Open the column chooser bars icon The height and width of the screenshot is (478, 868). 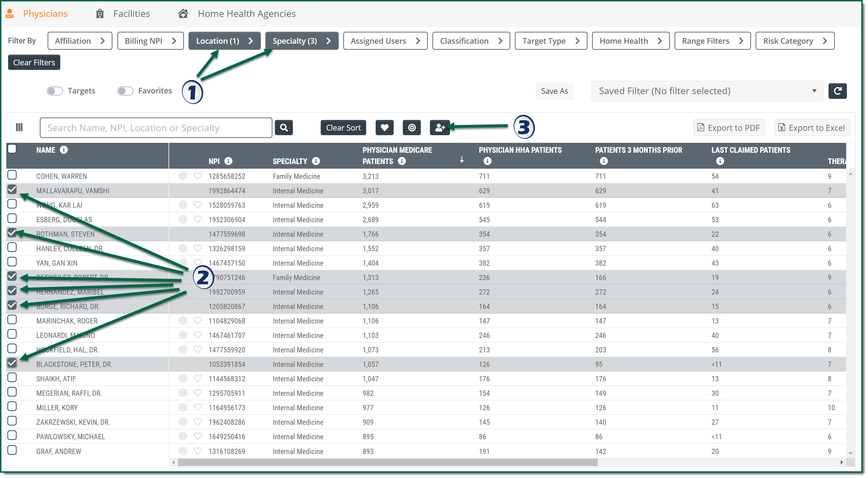[19, 127]
